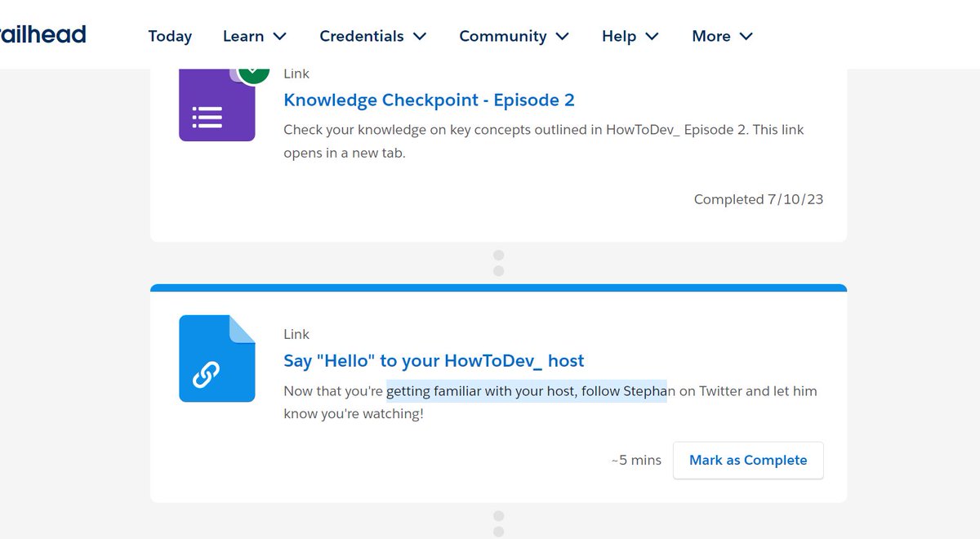Expand the Community menu

click(x=514, y=36)
